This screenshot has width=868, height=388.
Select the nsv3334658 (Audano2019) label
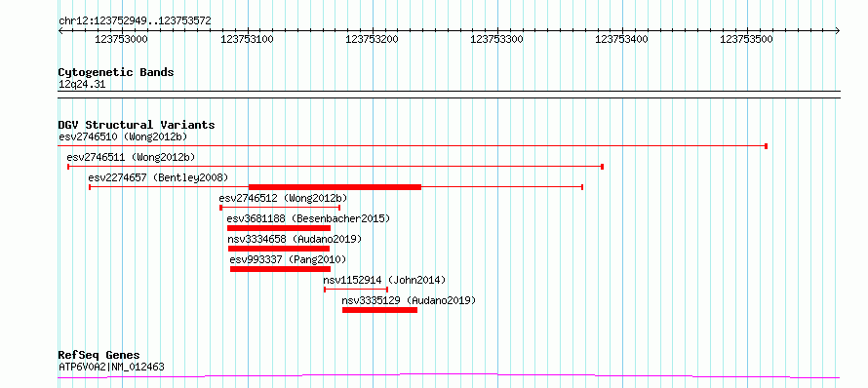[295, 239]
